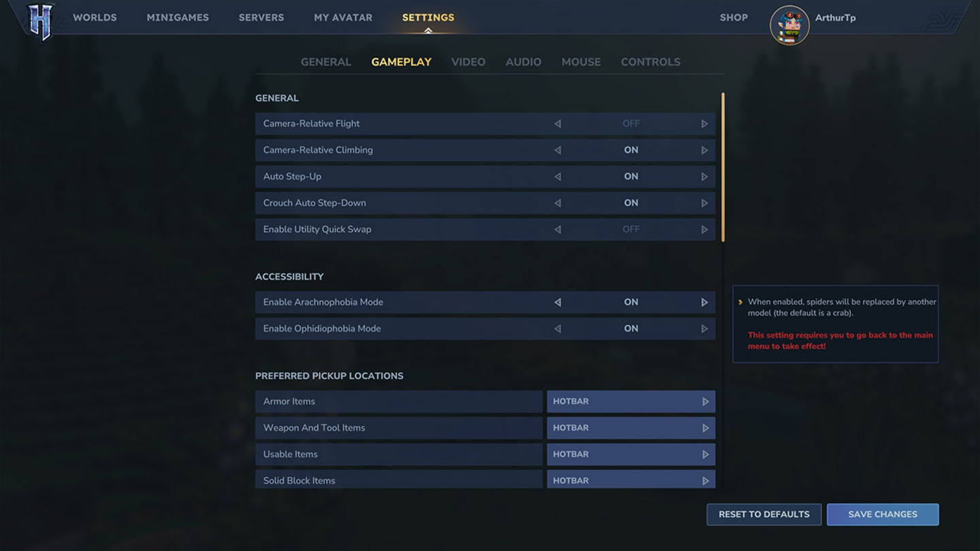Click left arrow for Enable Arachnophobia Mode

pos(557,303)
